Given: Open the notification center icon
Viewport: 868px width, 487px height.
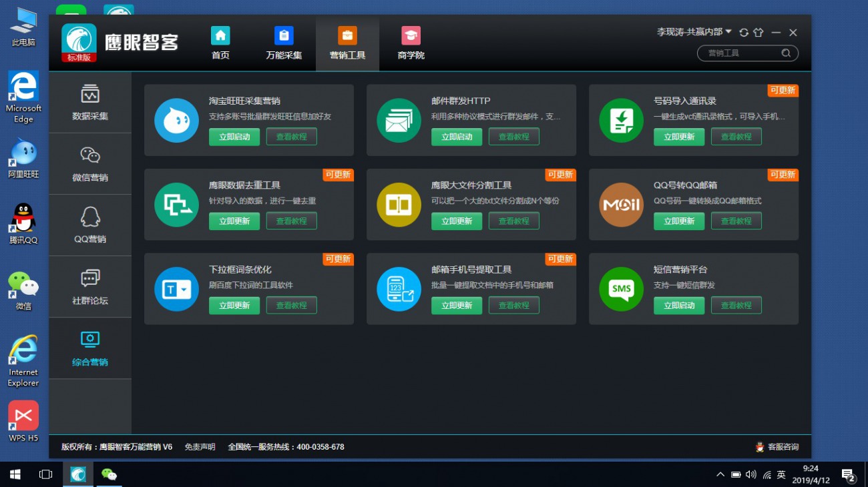Looking at the screenshot, I should pyautogui.click(x=849, y=475).
